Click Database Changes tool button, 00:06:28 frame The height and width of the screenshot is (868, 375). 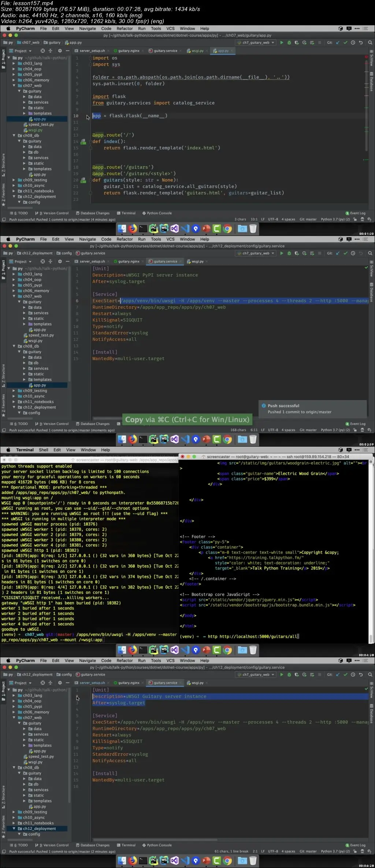point(93,845)
